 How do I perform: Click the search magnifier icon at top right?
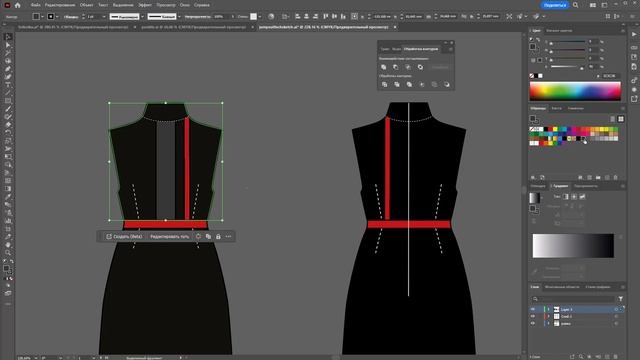576,5
